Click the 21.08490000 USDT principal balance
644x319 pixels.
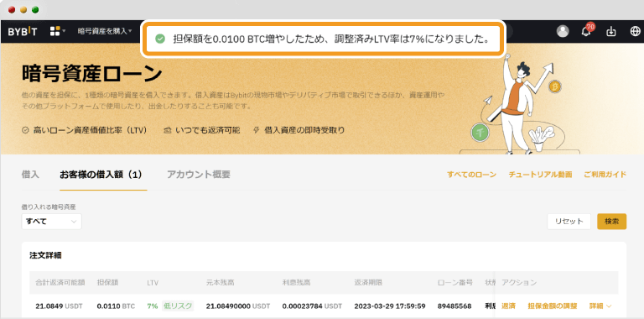(x=238, y=306)
